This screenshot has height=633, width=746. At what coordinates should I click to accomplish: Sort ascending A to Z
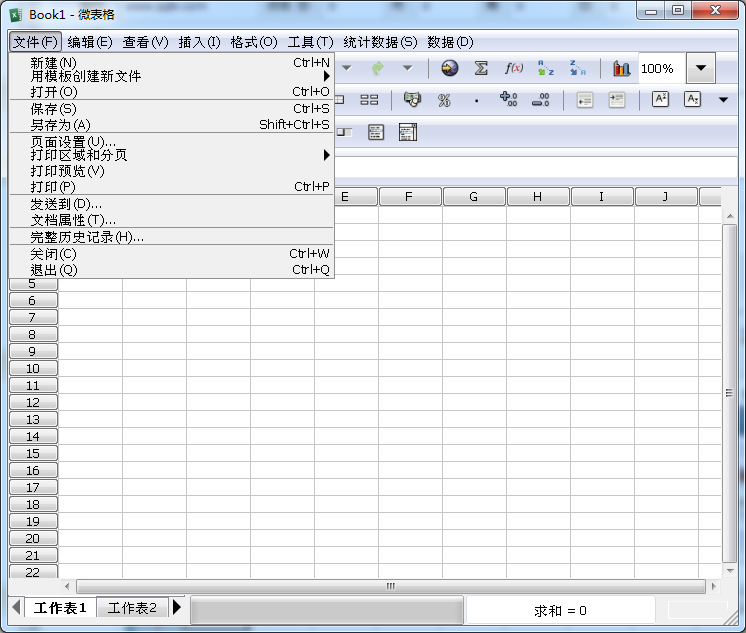tap(545, 68)
